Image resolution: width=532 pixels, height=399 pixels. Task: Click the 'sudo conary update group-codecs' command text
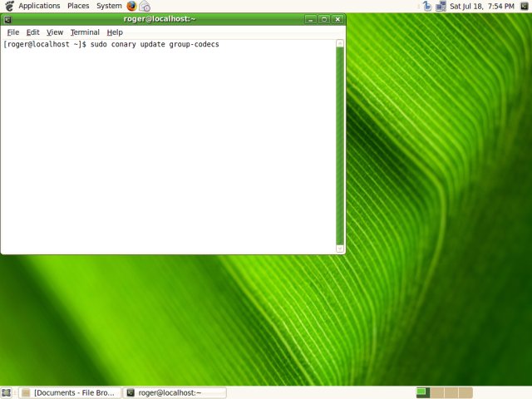point(155,44)
